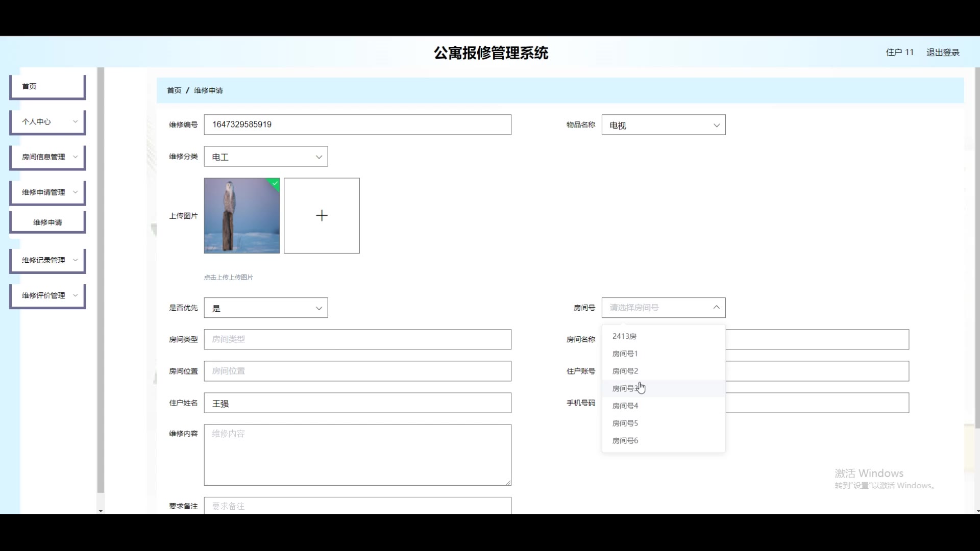This screenshot has width=980, height=551.
Task: Focus the 房间类型 input field
Action: pyautogui.click(x=357, y=339)
